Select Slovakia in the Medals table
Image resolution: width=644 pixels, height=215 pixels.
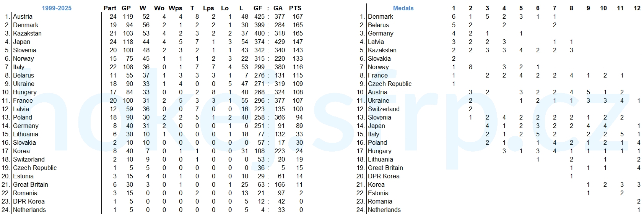379,58
